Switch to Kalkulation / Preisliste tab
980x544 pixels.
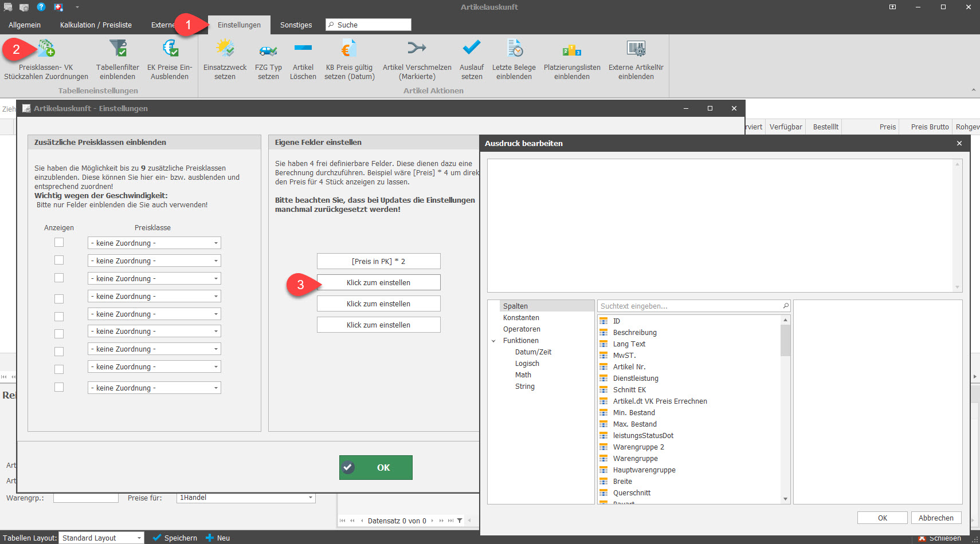point(96,25)
